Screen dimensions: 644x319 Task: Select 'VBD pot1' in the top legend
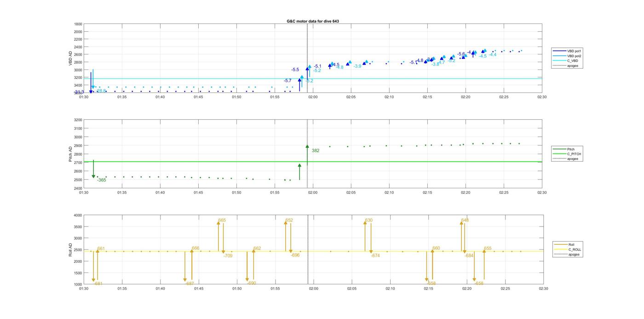click(x=574, y=51)
